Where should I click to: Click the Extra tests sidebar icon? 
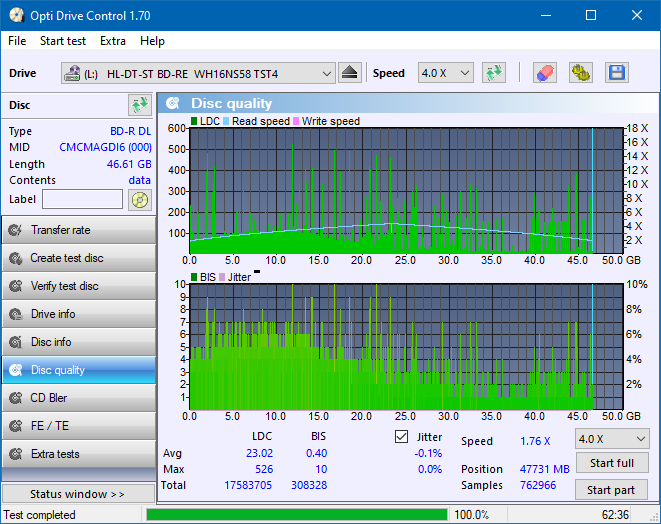tap(16, 454)
